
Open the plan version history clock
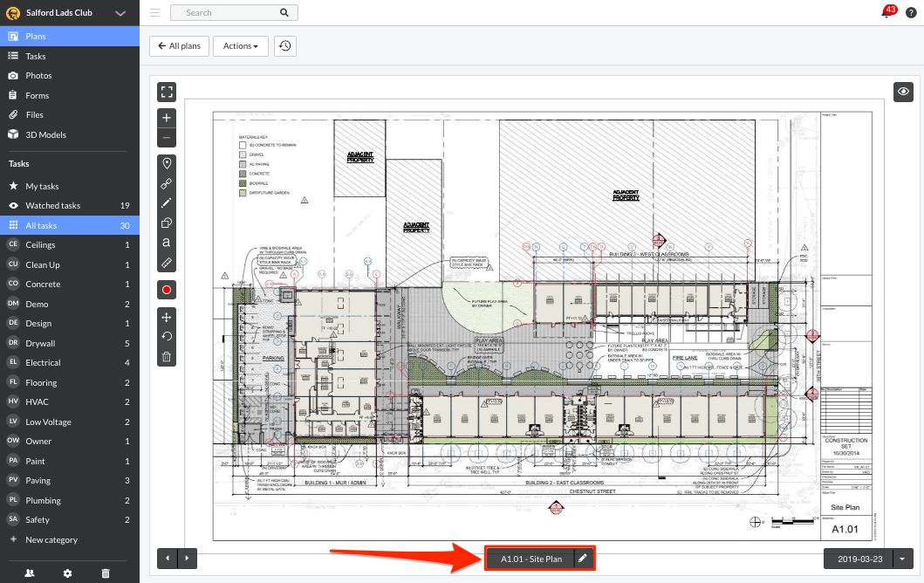tap(284, 45)
